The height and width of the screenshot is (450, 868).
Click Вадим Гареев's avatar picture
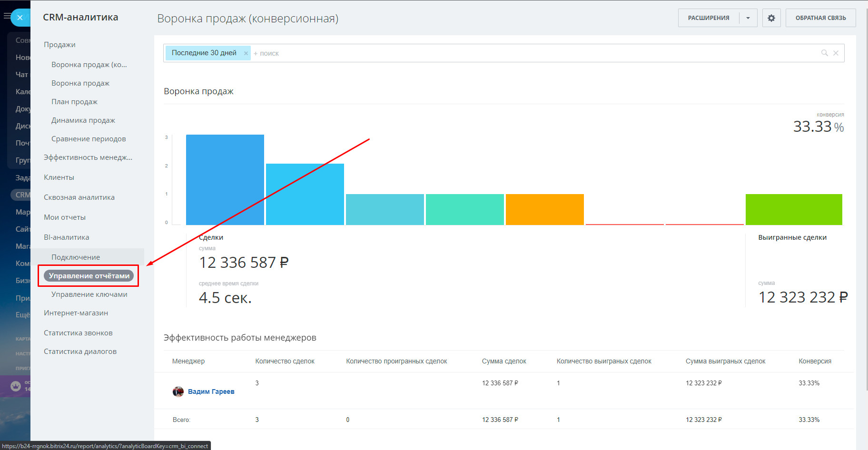178,391
